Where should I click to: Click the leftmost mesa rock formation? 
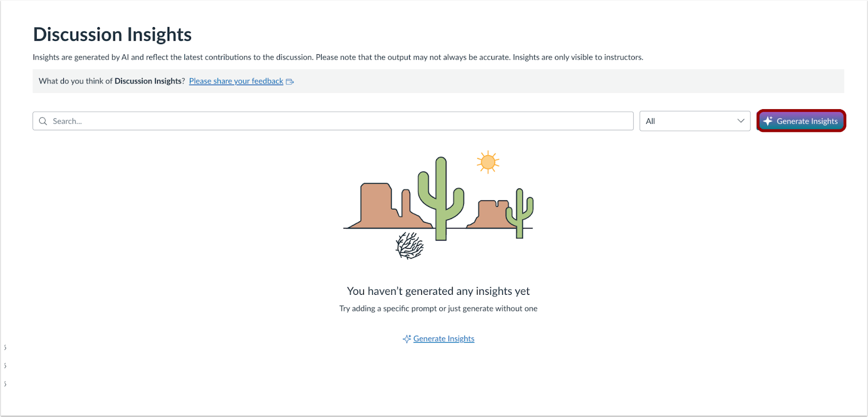pos(374,206)
